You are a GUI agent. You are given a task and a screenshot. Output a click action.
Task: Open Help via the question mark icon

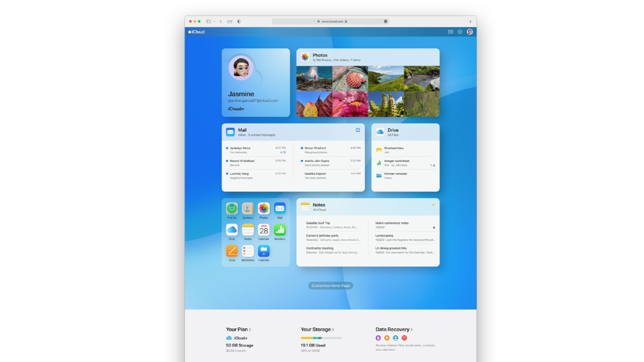pos(460,32)
